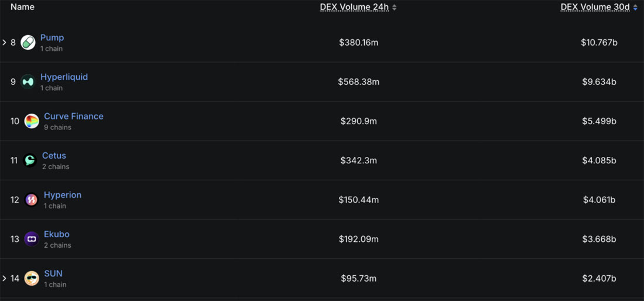Open the Hyperion protocol link
Image resolution: width=644 pixels, height=301 pixels.
pyautogui.click(x=63, y=195)
